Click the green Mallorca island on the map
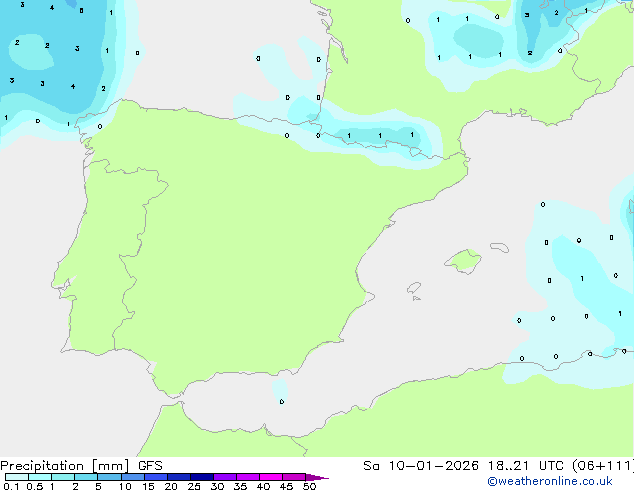This screenshot has height=490, width=634. click(x=464, y=261)
